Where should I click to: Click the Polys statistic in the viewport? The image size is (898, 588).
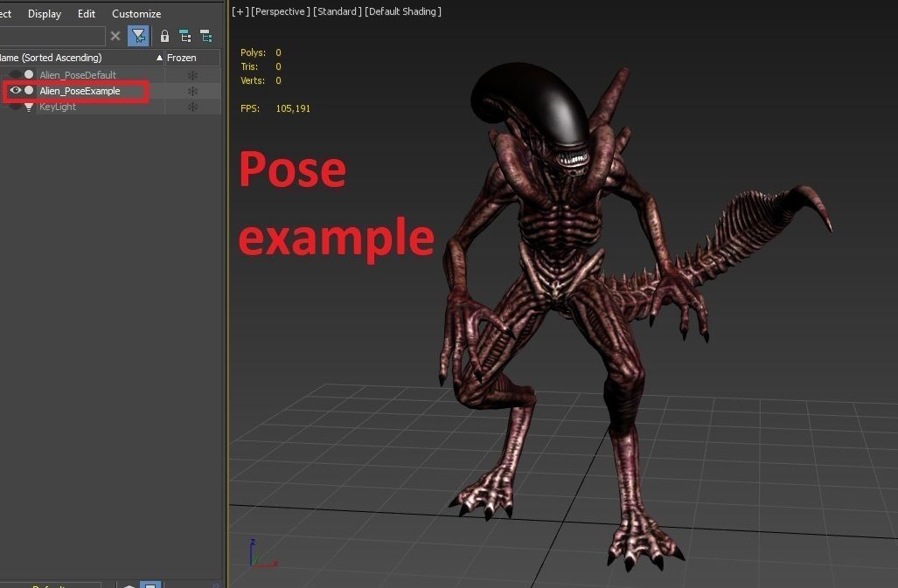[261, 52]
